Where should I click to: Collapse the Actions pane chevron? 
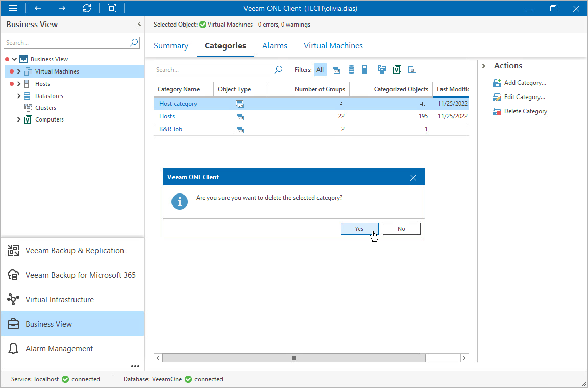(x=484, y=66)
